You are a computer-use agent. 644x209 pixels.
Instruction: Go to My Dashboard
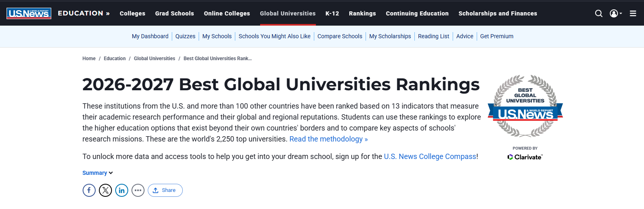(150, 36)
